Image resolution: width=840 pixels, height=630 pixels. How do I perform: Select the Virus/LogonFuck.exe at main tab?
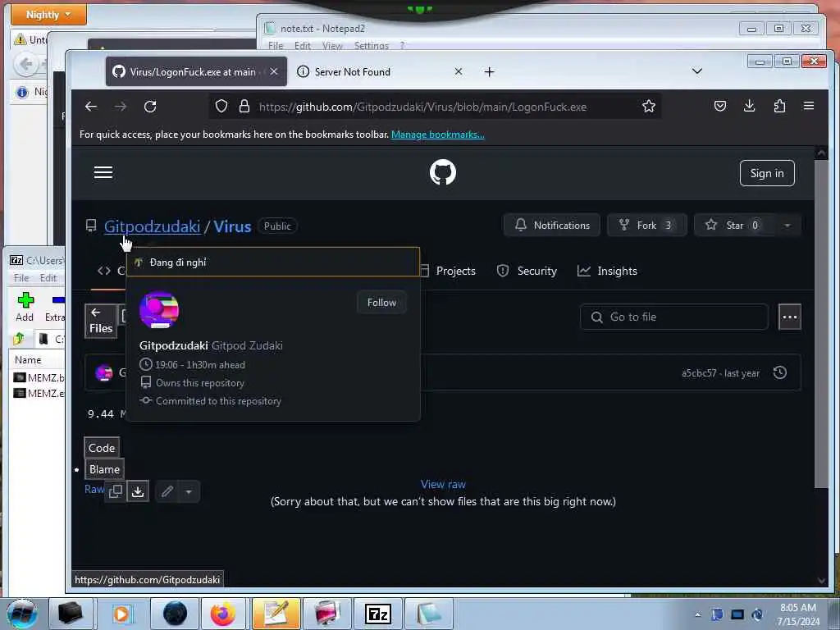193,72
